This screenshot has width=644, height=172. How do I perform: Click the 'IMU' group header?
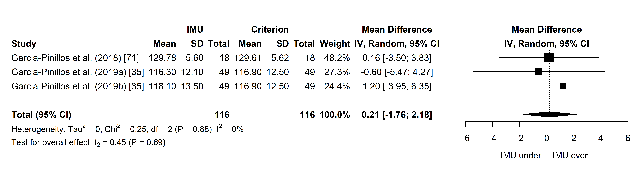click(x=195, y=30)
